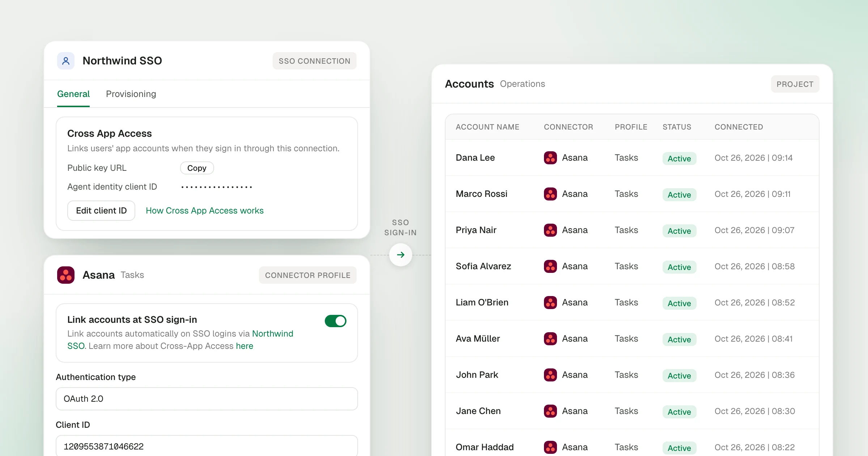
Task: Click the Northwind SSO user icon
Action: pos(66,61)
